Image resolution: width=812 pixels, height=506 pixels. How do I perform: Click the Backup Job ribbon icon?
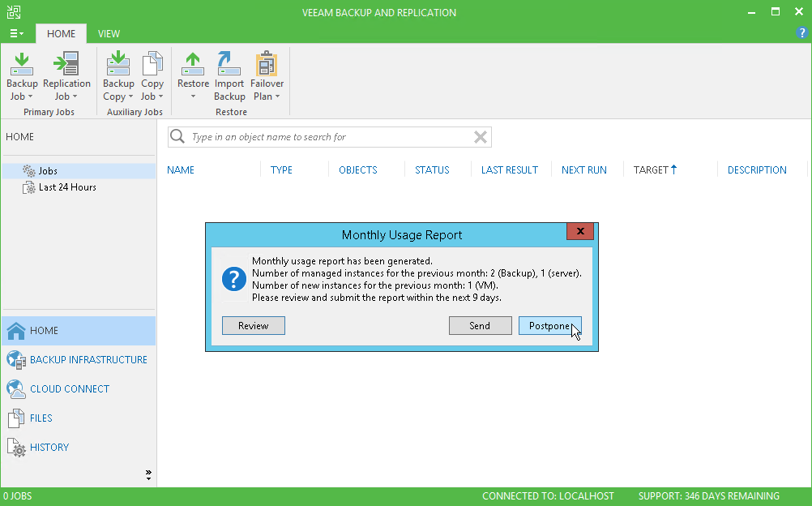coord(22,64)
